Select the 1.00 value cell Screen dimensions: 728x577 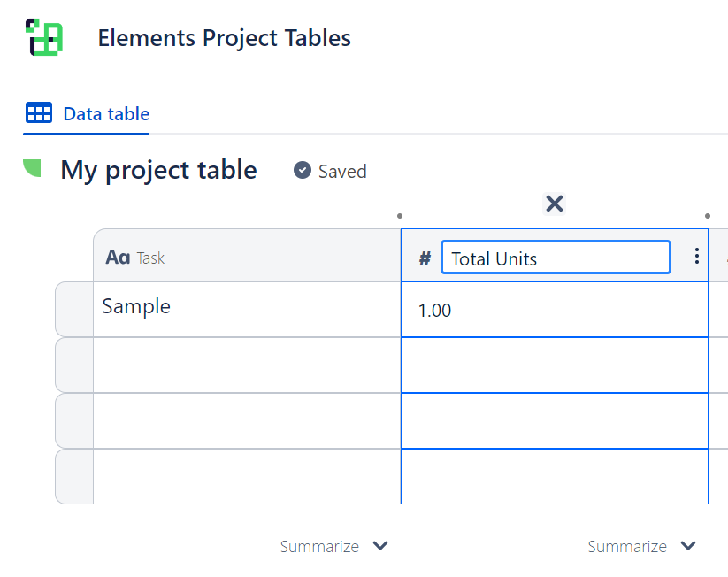click(555, 310)
